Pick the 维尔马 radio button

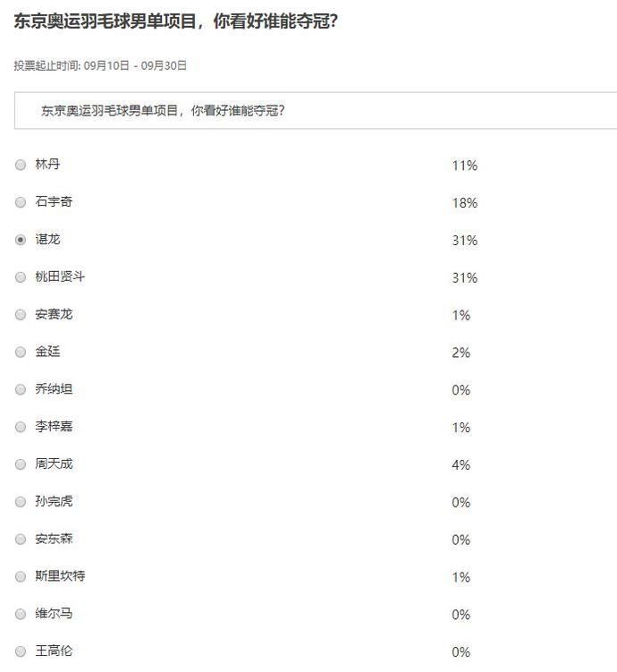[x=21, y=615]
